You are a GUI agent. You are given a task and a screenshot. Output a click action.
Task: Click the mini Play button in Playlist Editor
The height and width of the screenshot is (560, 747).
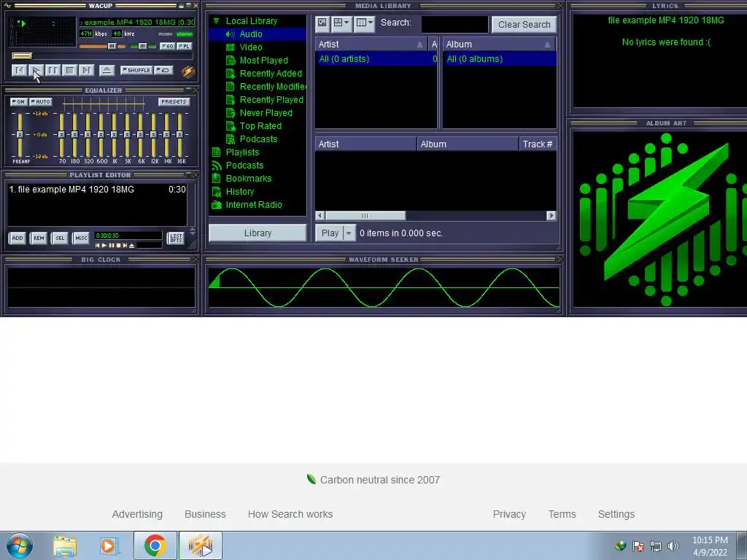click(104, 246)
